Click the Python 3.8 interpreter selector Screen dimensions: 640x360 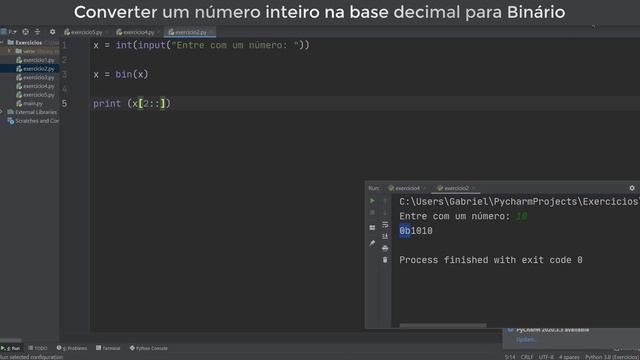612,357
